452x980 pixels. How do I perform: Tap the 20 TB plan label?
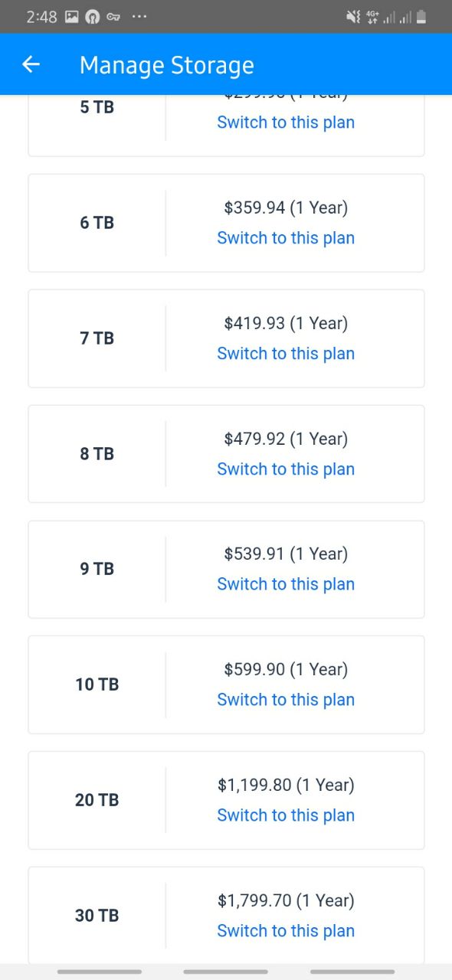pyautogui.click(x=97, y=800)
